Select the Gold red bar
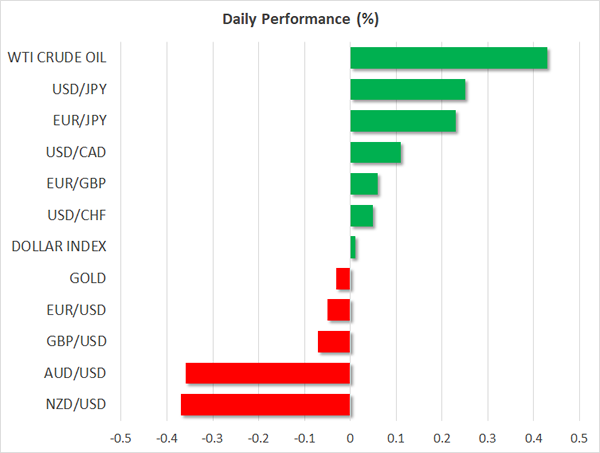This screenshot has height=453, width=600. tap(343, 278)
